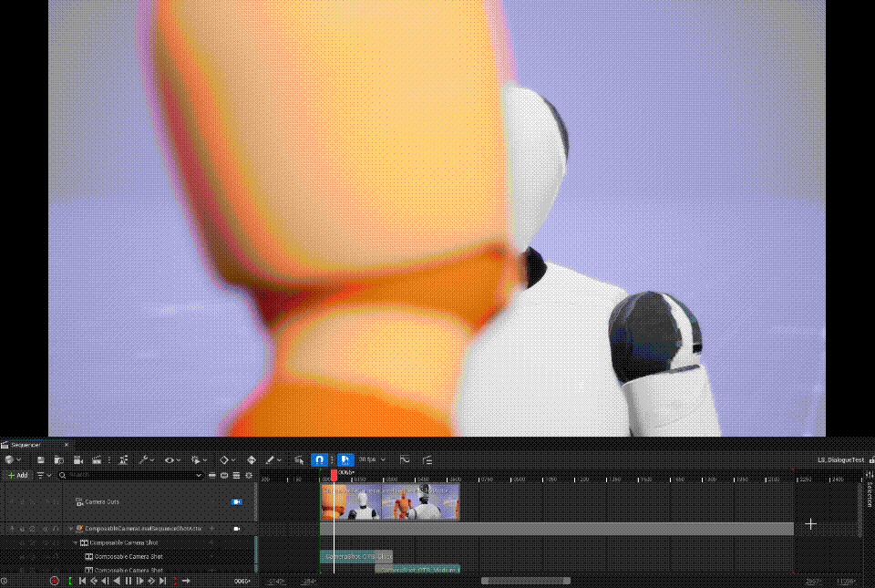The width and height of the screenshot is (875, 588).
Task: Collapse the ComposableCameraLevelSequenceShotActor track
Action: pyautogui.click(x=71, y=529)
